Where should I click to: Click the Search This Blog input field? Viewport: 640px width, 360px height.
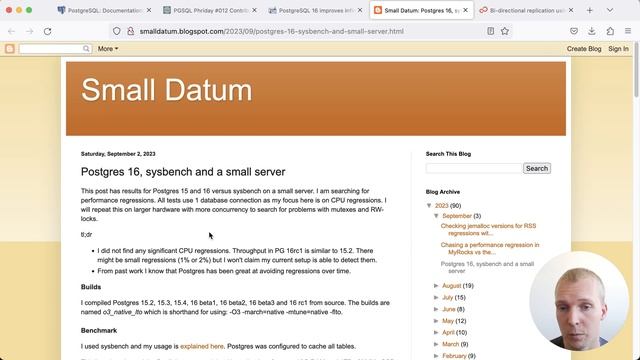coord(474,168)
